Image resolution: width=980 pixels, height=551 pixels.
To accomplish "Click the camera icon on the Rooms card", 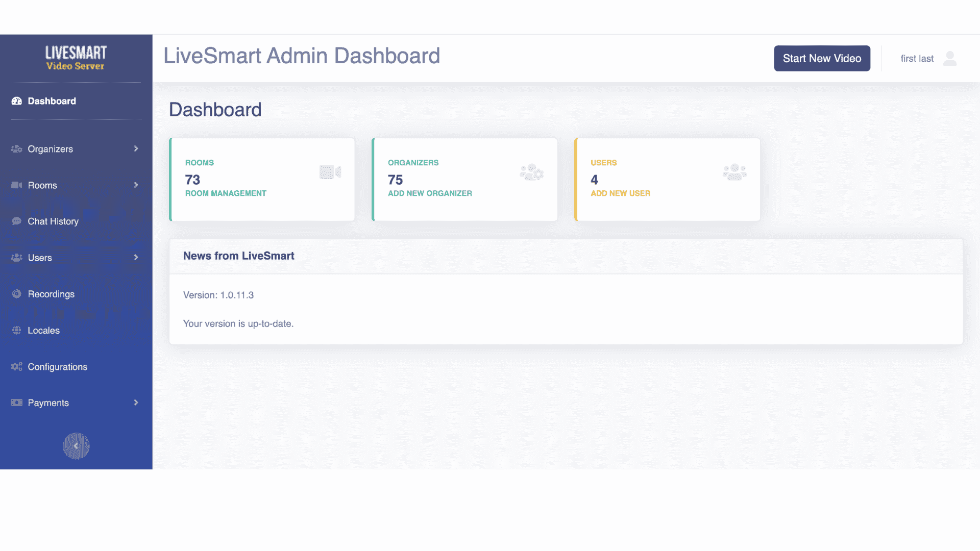I will [x=330, y=172].
